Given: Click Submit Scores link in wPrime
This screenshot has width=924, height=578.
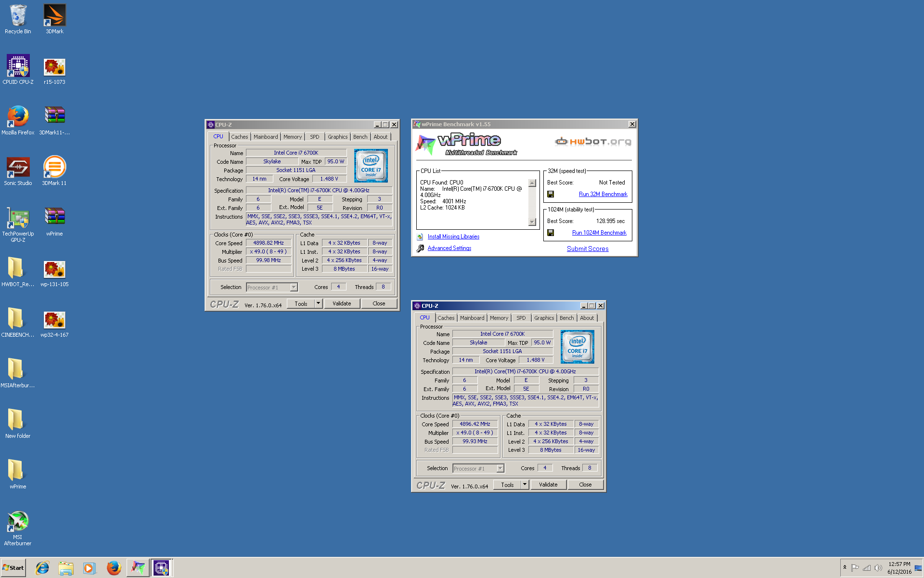Looking at the screenshot, I should [x=588, y=249].
